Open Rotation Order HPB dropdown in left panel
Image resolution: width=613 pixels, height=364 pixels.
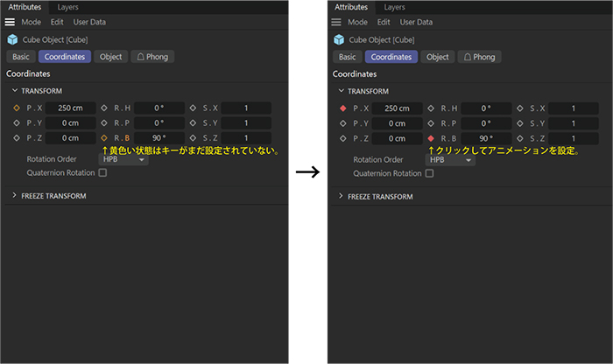[x=123, y=160]
